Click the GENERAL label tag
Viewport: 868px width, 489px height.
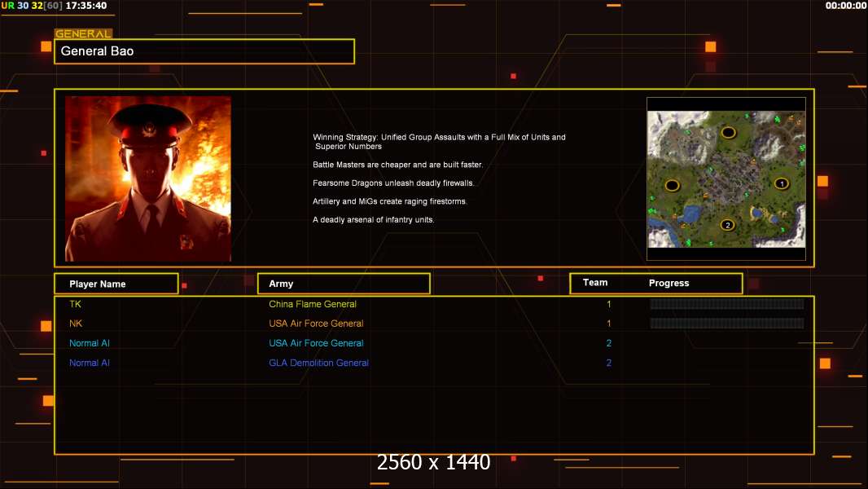click(x=84, y=33)
